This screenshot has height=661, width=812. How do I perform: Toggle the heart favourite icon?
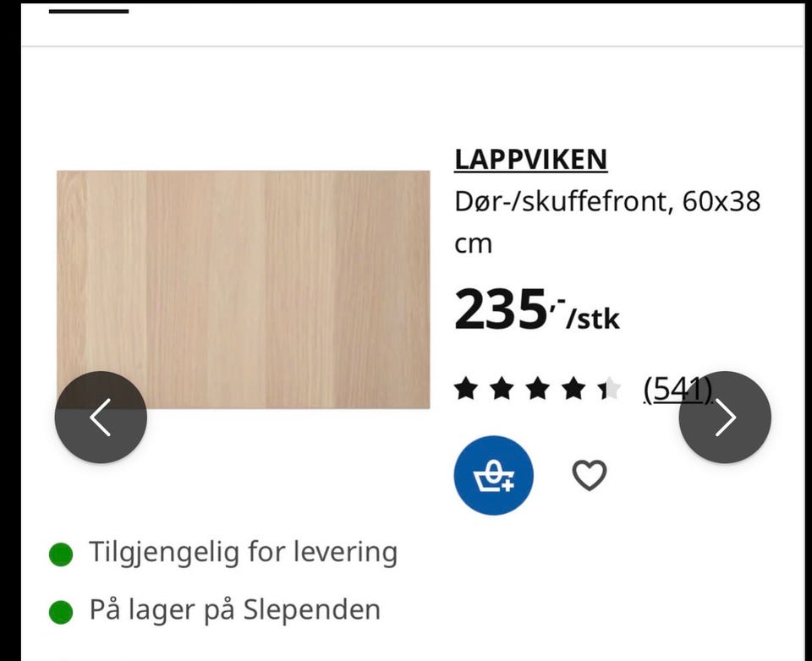pos(590,475)
